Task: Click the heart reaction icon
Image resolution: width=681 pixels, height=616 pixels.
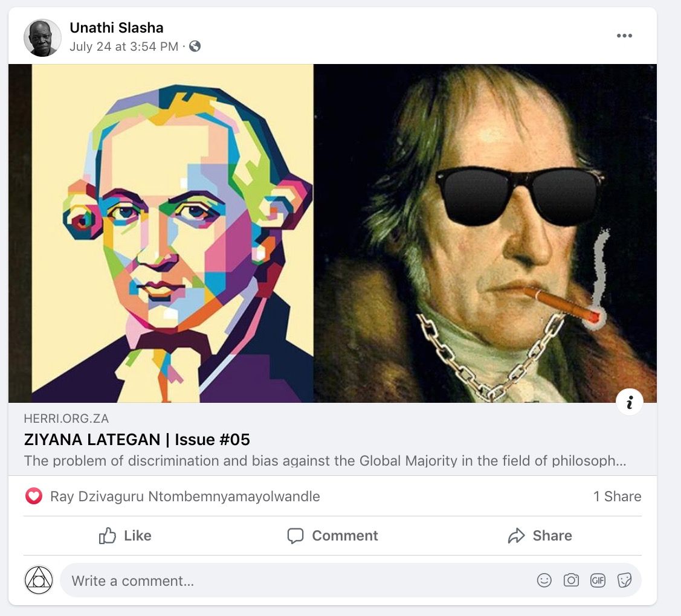Action: click(x=34, y=496)
